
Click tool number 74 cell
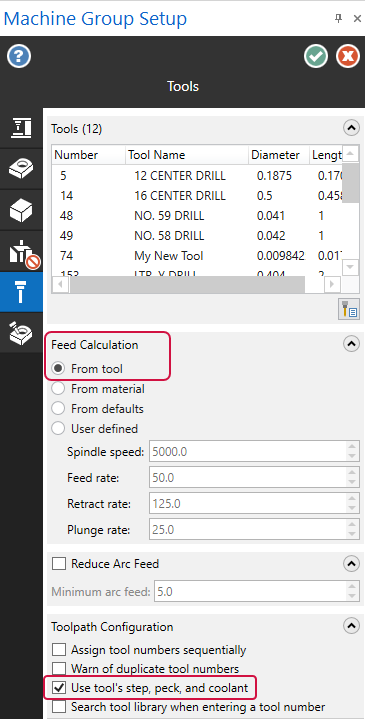(66, 256)
